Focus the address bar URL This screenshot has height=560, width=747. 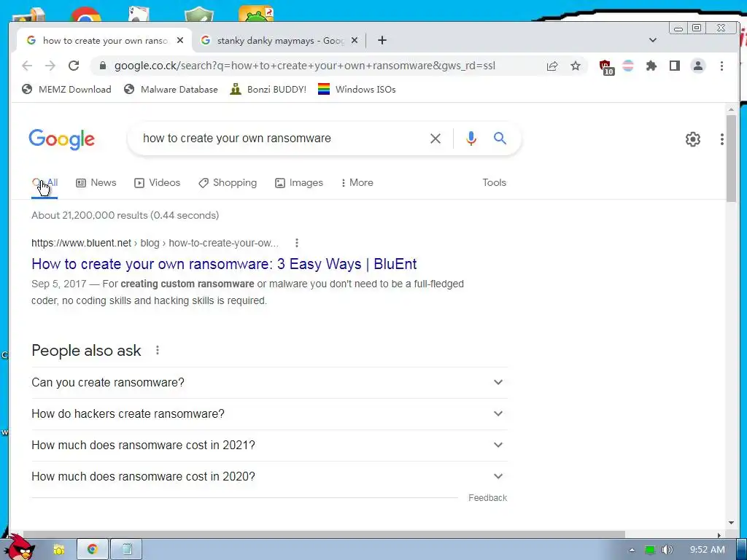point(305,66)
